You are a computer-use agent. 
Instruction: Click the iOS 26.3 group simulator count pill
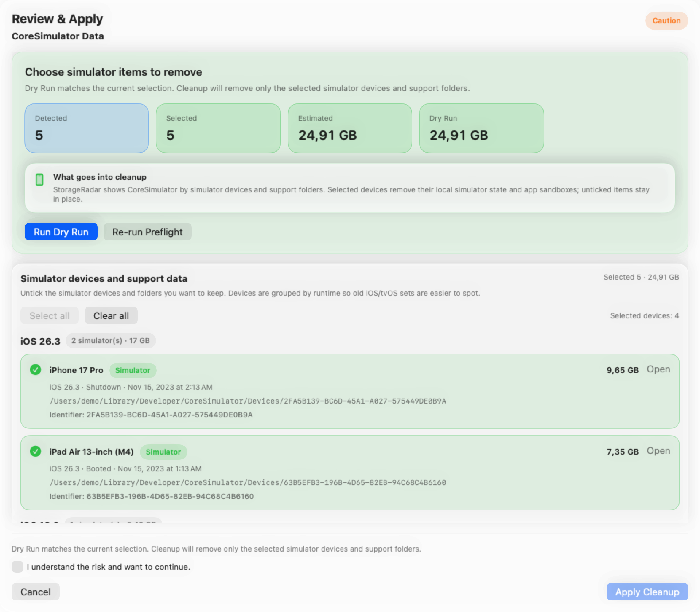point(110,341)
